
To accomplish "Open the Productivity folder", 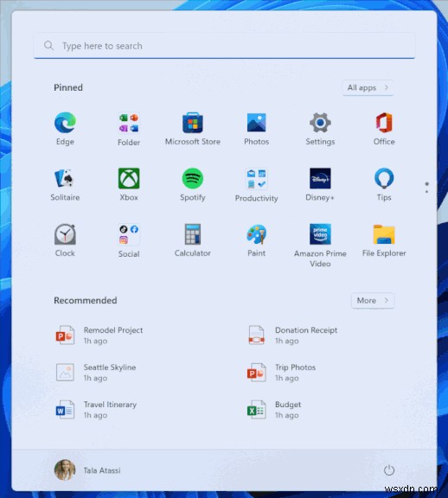I will click(x=256, y=184).
